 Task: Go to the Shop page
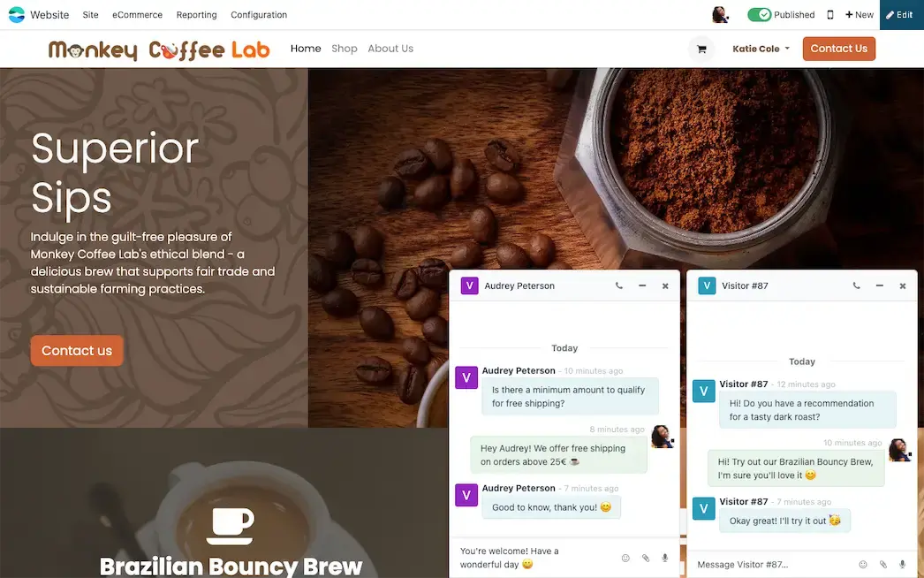click(x=345, y=49)
